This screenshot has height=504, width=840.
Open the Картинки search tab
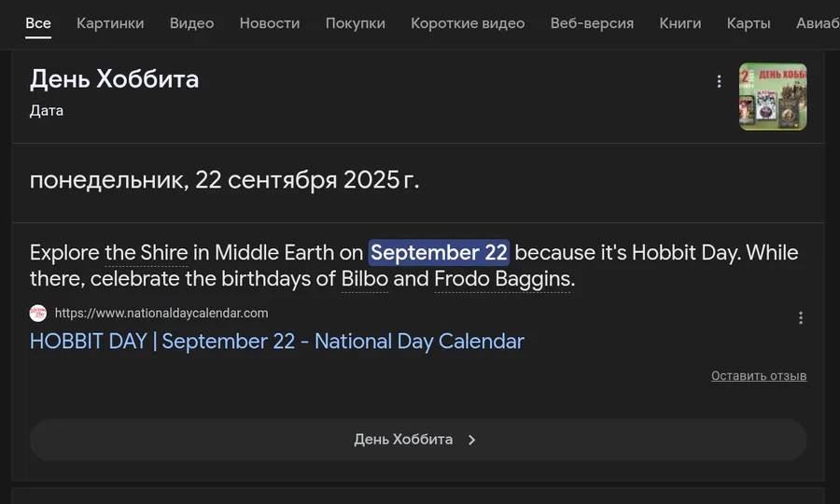tap(110, 23)
